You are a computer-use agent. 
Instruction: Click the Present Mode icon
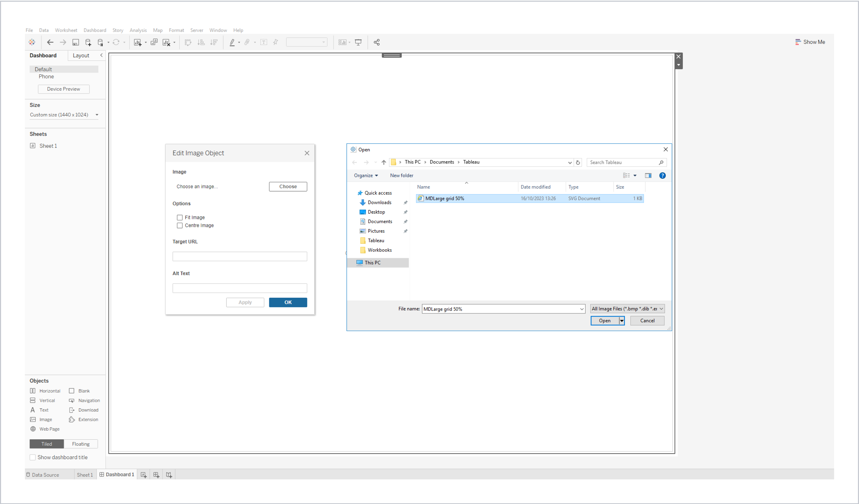click(x=358, y=42)
